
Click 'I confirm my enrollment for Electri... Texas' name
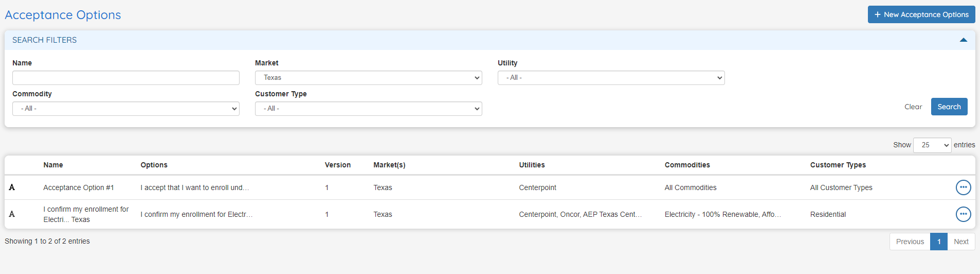tap(86, 214)
